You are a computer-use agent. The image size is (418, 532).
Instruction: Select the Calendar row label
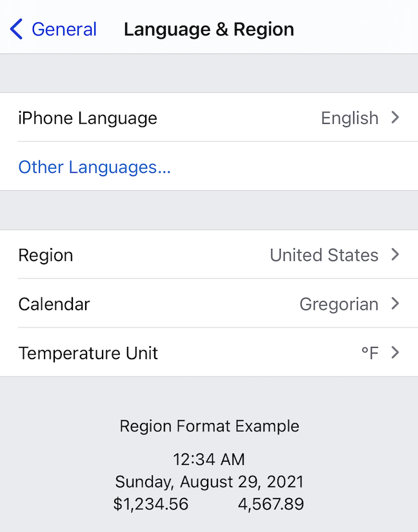[54, 304]
